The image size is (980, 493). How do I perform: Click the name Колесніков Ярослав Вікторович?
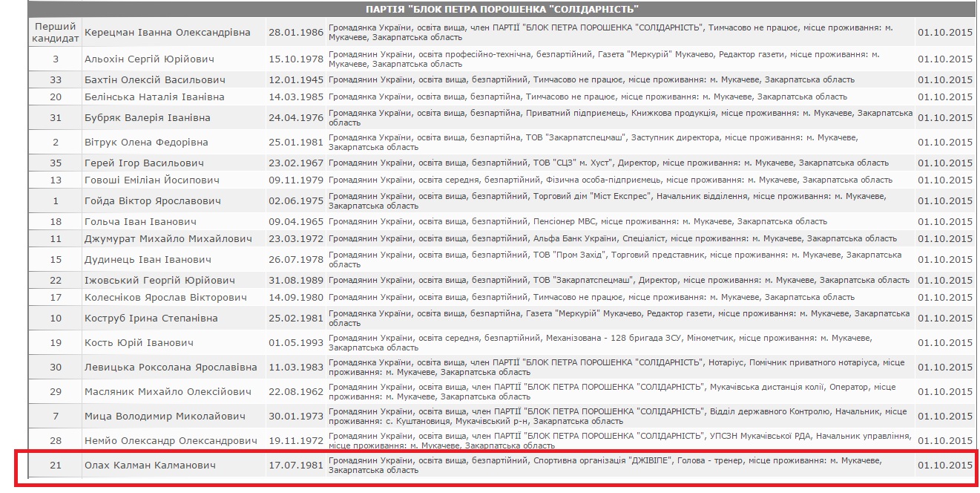click(165, 297)
